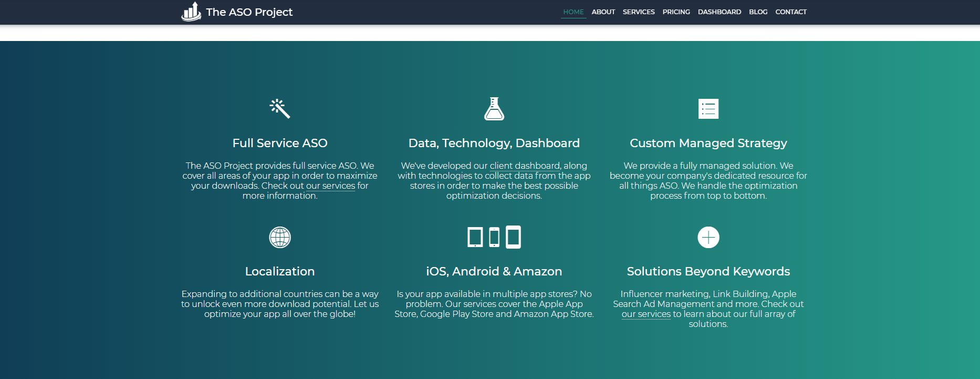Follow the 'client dashboard' text link
Viewport: 980px width, 379px height.
(x=525, y=166)
